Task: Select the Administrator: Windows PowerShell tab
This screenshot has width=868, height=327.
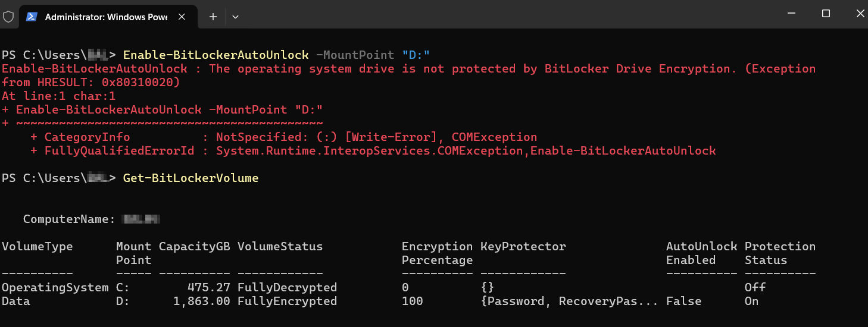Action: pyautogui.click(x=106, y=17)
